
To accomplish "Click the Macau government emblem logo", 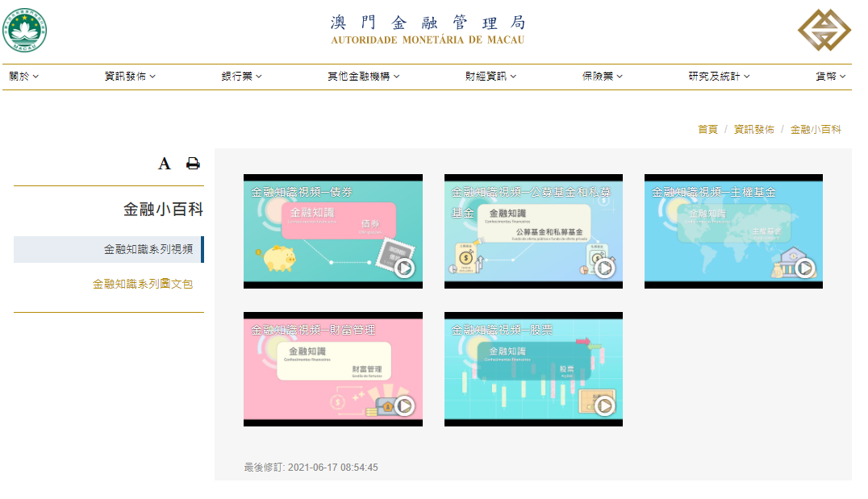I will point(25,31).
